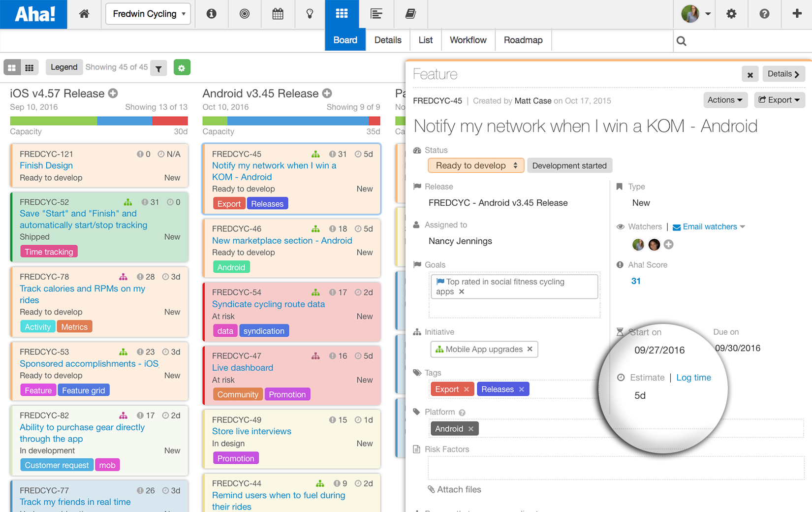Open product info icon in top navigation

click(x=212, y=14)
